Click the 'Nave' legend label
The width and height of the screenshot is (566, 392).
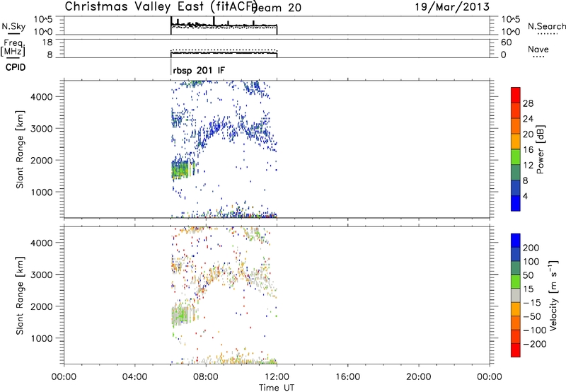coord(538,50)
